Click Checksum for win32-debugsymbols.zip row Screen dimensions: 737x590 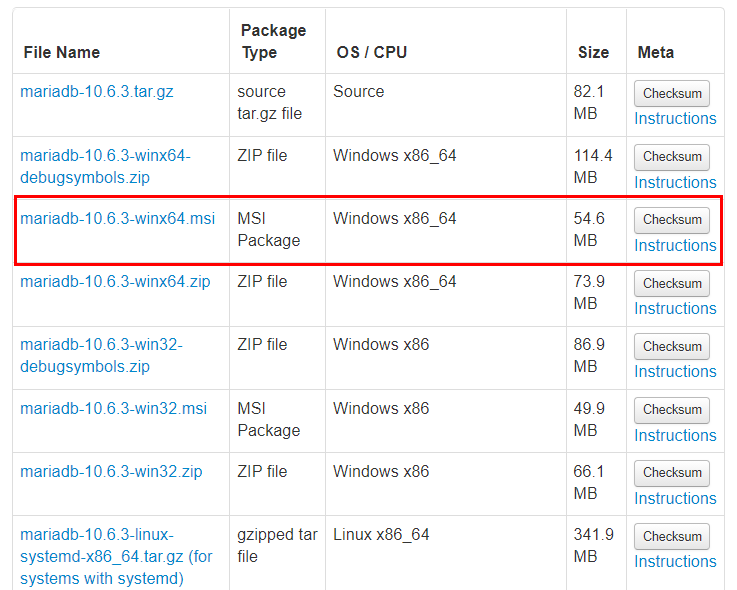coord(672,346)
